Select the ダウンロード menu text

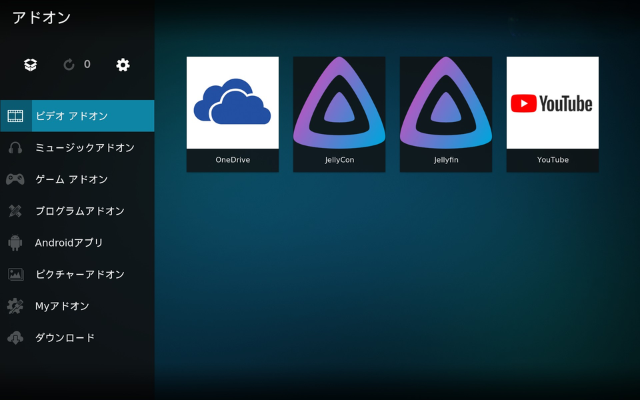coord(65,338)
